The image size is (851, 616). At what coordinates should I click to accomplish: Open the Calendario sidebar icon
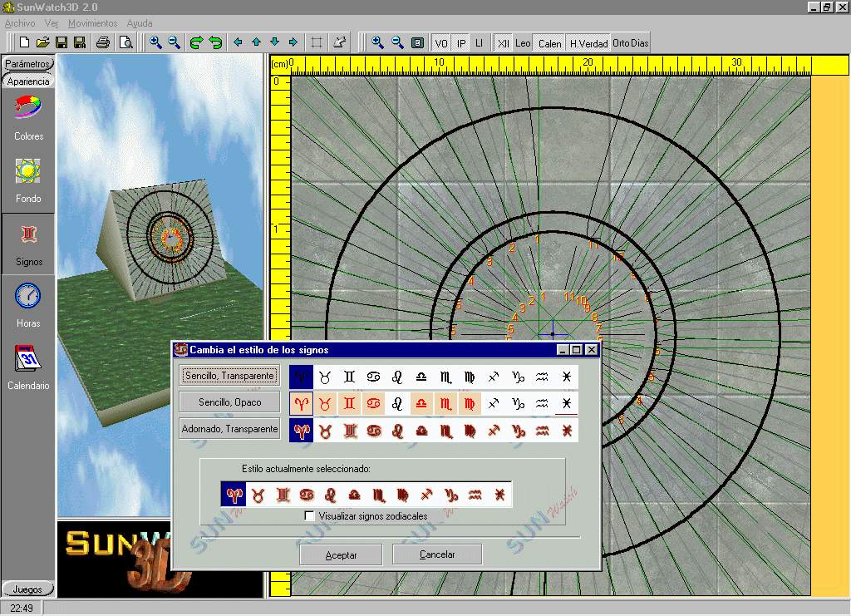28,359
